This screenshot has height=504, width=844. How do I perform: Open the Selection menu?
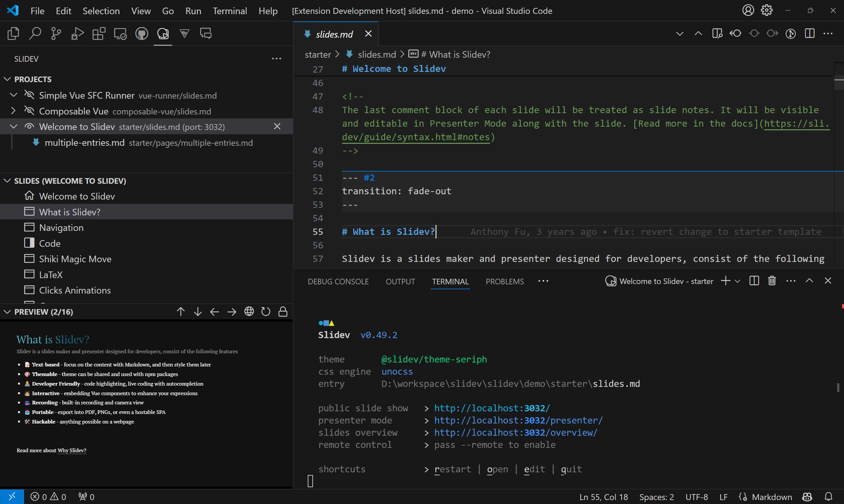click(101, 11)
